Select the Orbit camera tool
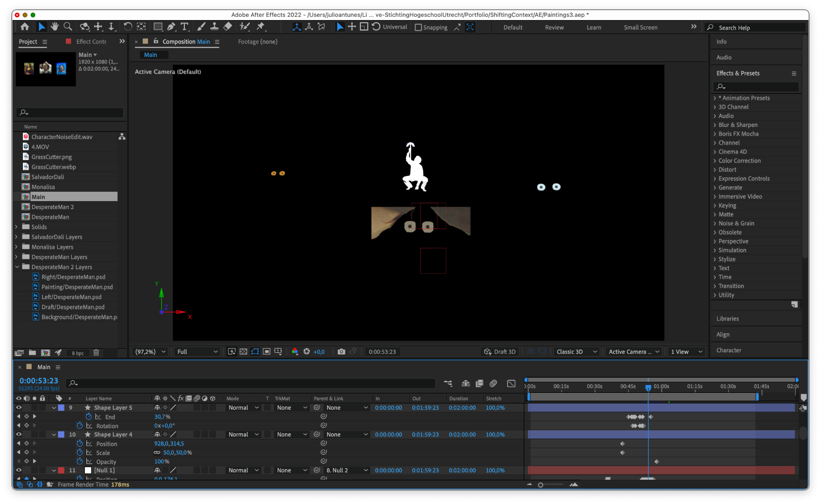Viewport: 818px width, 504px height. click(x=85, y=27)
